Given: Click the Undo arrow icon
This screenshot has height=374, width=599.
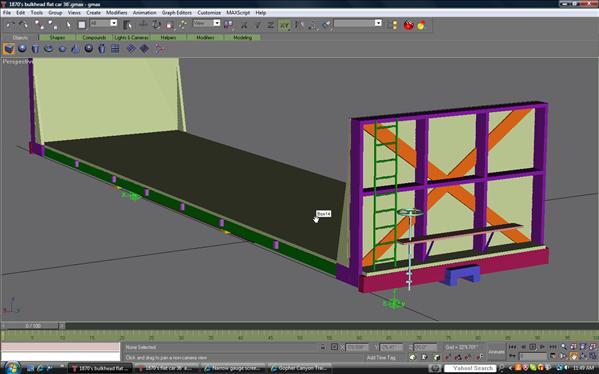Looking at the screenshot, I should pos(10,25).
